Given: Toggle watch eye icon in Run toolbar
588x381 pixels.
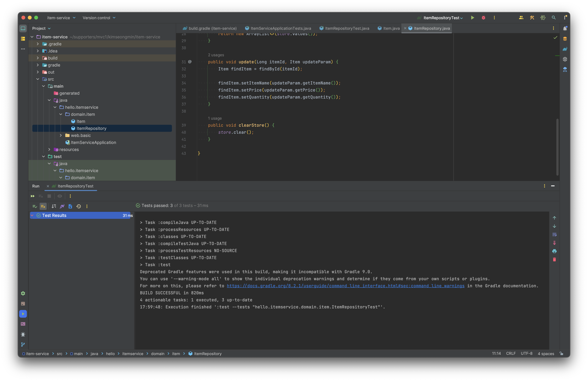Looking at the screenshot, I should coord(60,196).
